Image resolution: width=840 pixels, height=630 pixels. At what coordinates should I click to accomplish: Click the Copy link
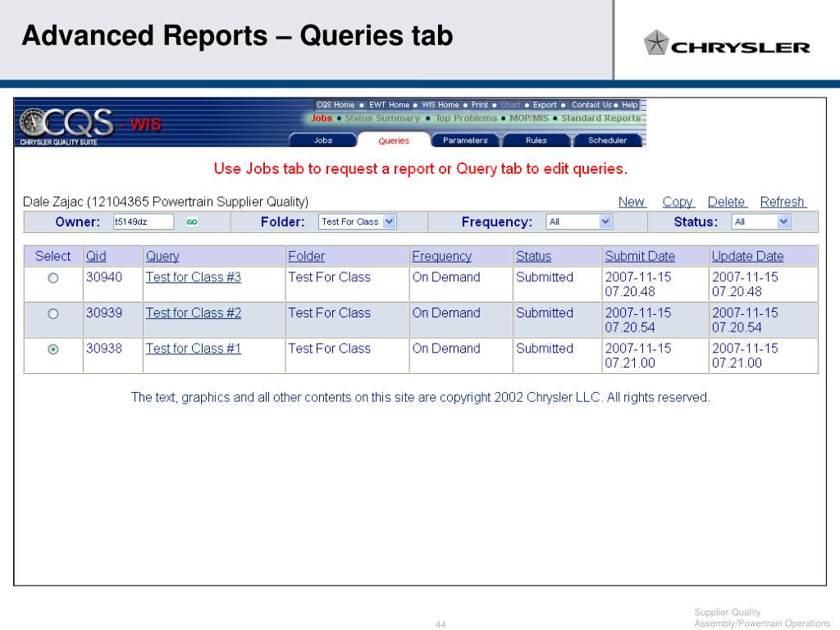point(678,202)
